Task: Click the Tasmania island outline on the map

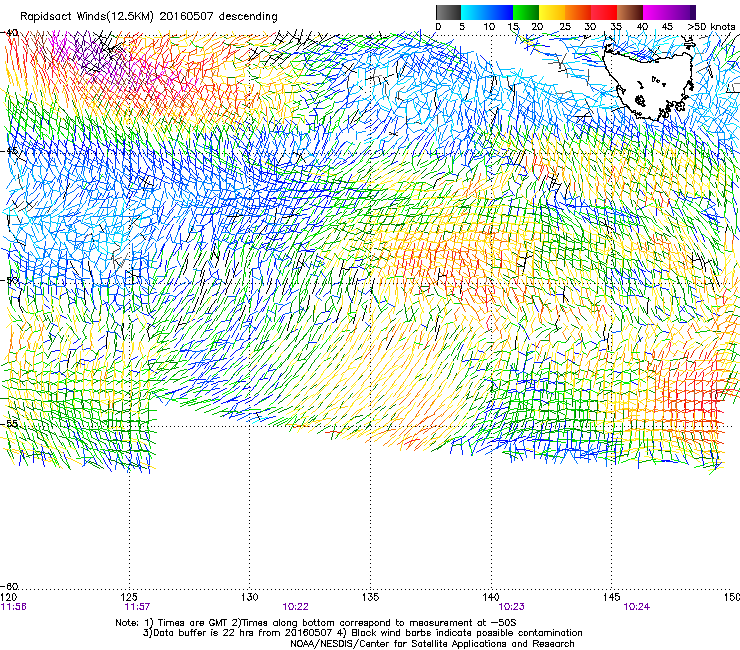Action: [648, 80]
